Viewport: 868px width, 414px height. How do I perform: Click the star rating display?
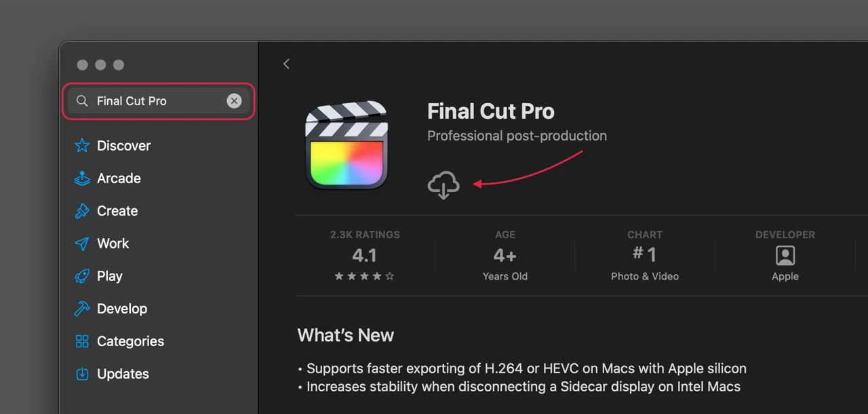[364, 276]
